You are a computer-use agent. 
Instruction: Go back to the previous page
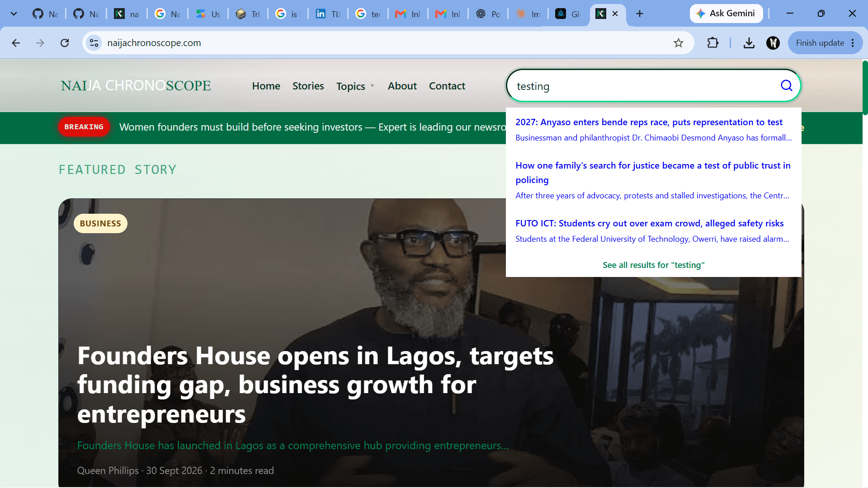(x=16, y=43)
